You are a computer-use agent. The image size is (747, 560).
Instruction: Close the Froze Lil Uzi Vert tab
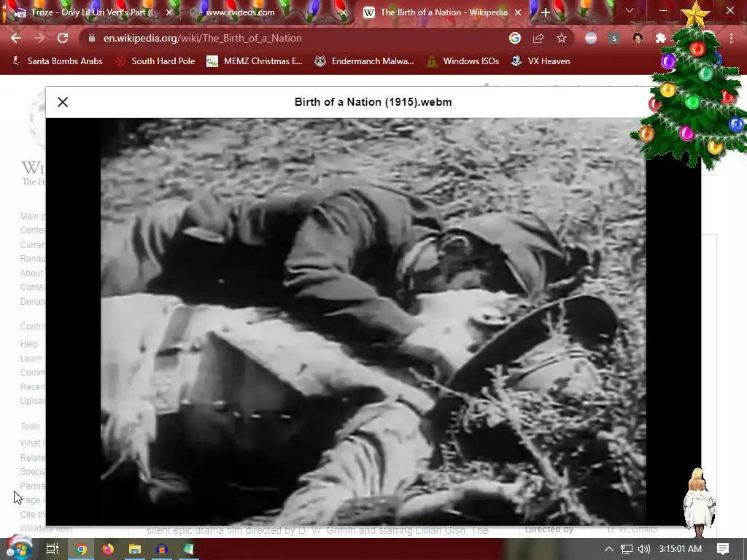tap(169, 12)
